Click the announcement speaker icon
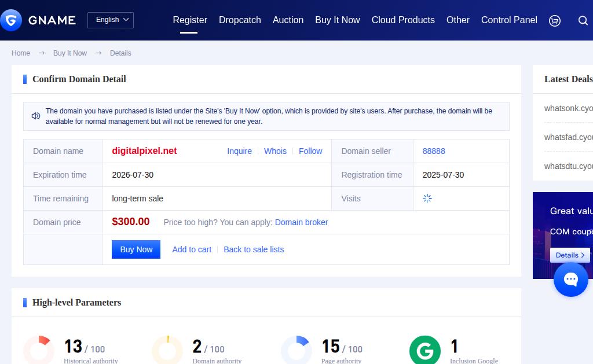The width and height of the screenshot is (593, 364). tap(36, 116)
